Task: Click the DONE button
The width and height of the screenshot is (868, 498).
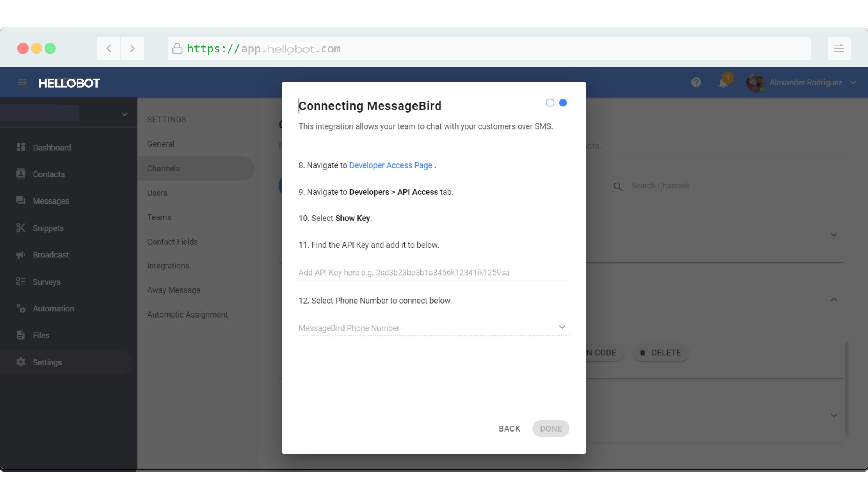Action: point(551,429)
